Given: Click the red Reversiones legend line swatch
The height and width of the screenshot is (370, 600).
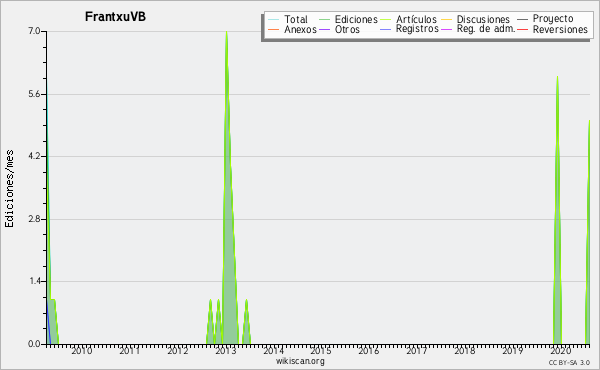Looking at the screenshot, I should (x=522, y=29).
